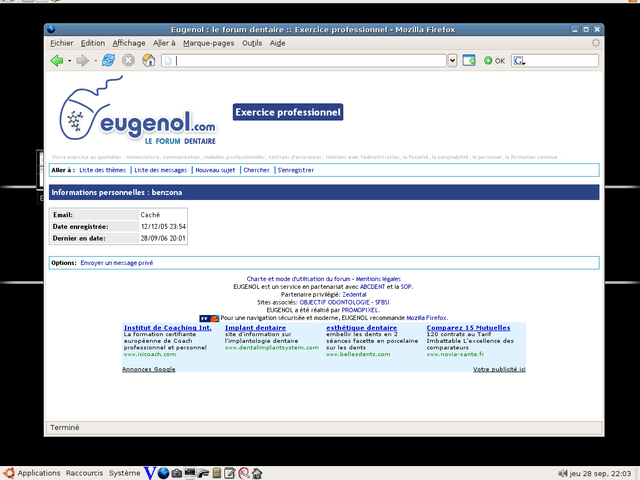Open the home folder launcher in panel

(x=257, y=473)
